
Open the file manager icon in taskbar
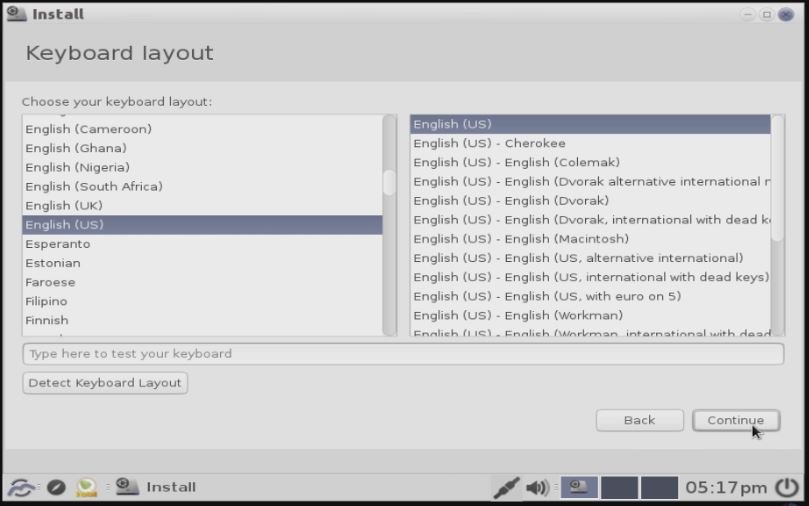coord(86,487)
